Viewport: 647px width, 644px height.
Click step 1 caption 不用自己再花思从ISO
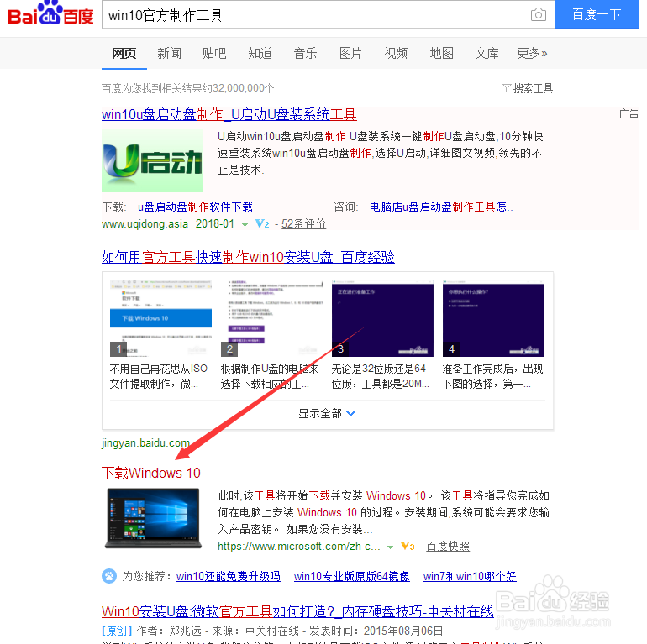click(x=159, y=376)
